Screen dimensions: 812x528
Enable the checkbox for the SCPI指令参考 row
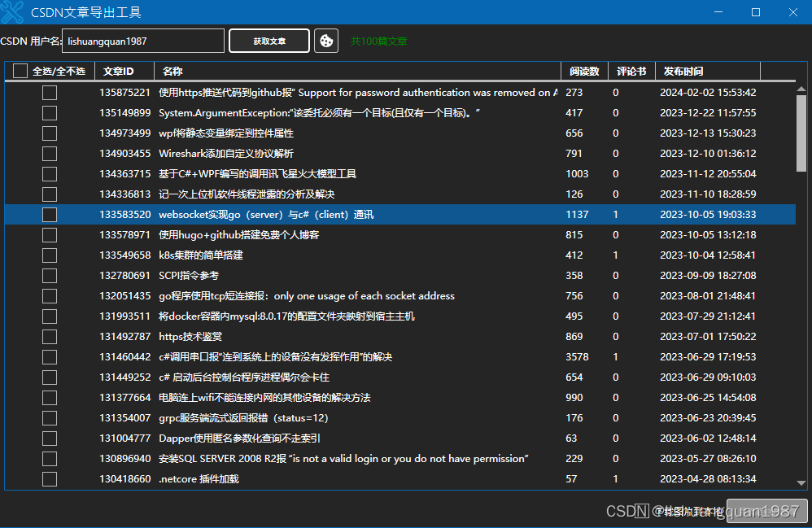coord(50,276)
